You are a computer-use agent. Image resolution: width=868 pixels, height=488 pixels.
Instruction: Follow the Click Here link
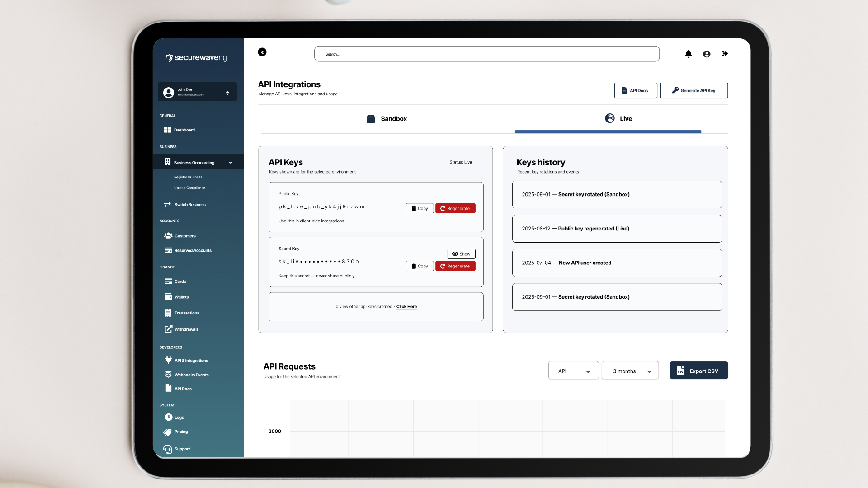point(406,307)
